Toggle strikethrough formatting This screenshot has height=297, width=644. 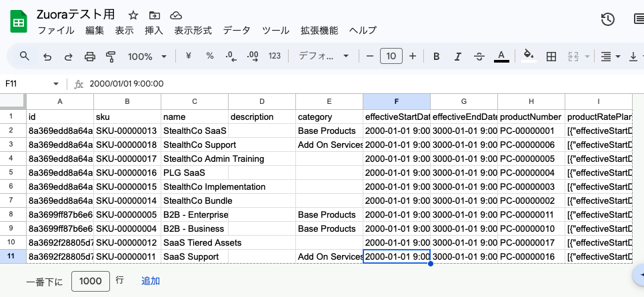coord(479,57)
